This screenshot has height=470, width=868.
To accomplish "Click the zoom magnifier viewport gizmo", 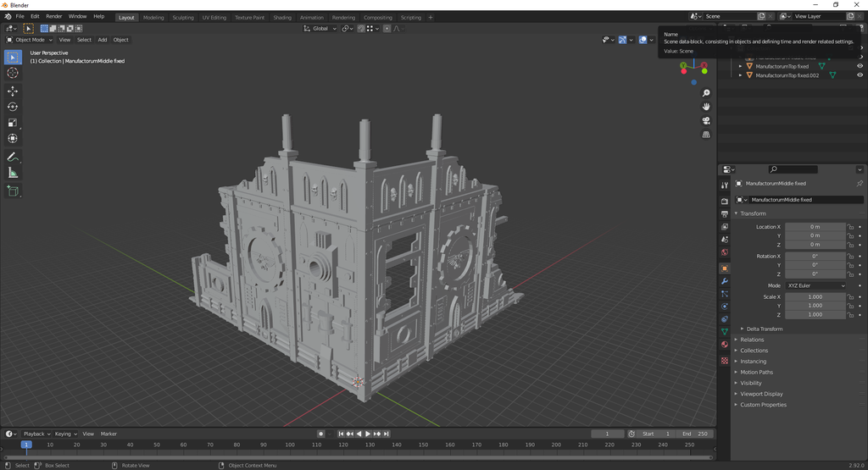I will tap(706, 93).
